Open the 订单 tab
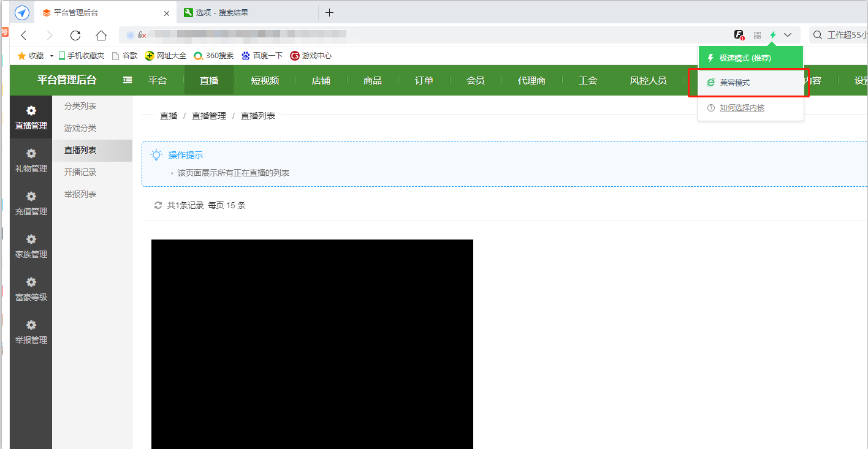This screenshot has width=868, height=449. [x=423, y=80]
